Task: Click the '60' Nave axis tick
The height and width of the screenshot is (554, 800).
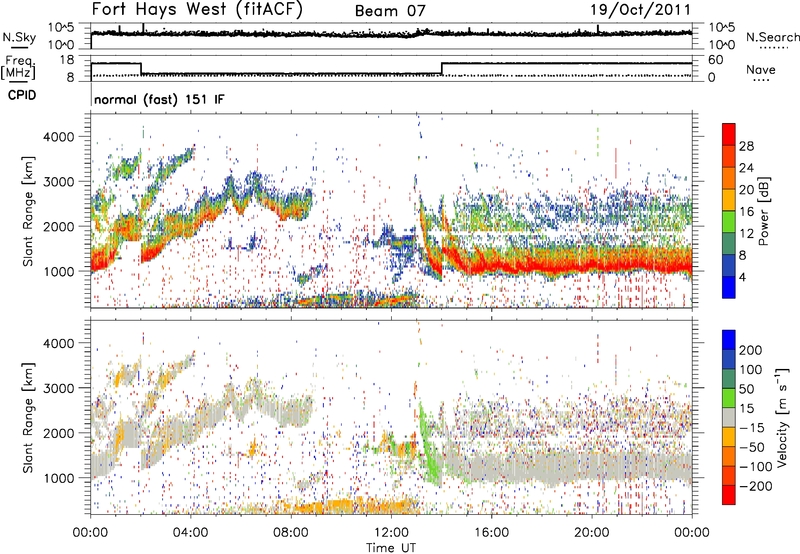Action: click(x=716, y=60)
